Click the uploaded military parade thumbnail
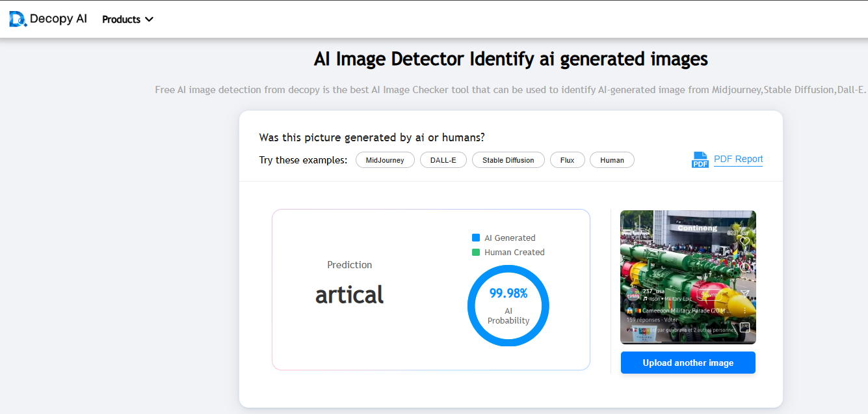The height and width of the screenshot is (414, 868). 688,277
